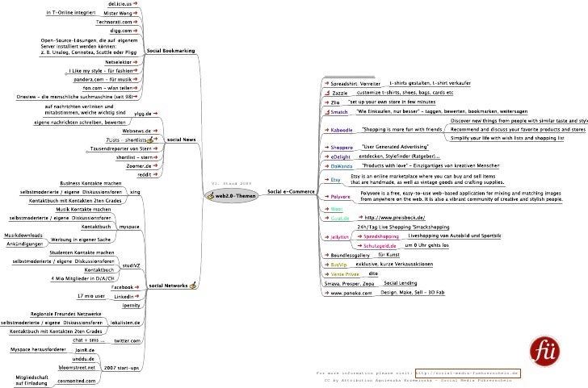Select the Social e-Commerce branch

[291, 191]
